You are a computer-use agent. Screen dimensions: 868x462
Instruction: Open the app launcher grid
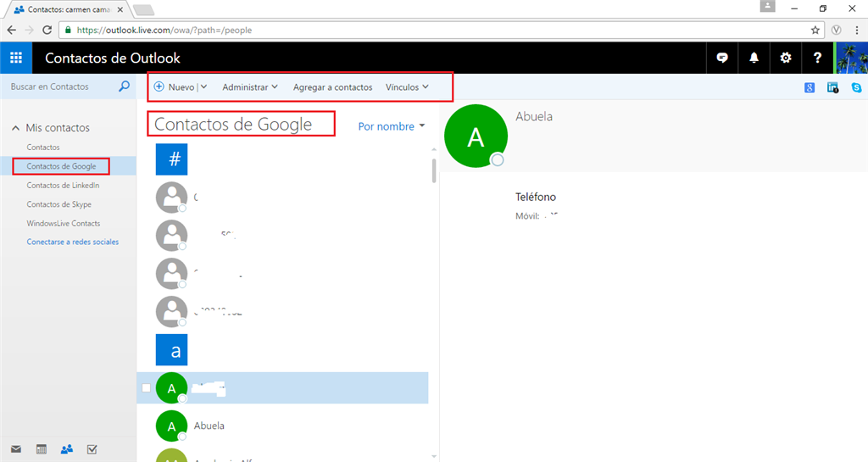(x=16, y=58)
